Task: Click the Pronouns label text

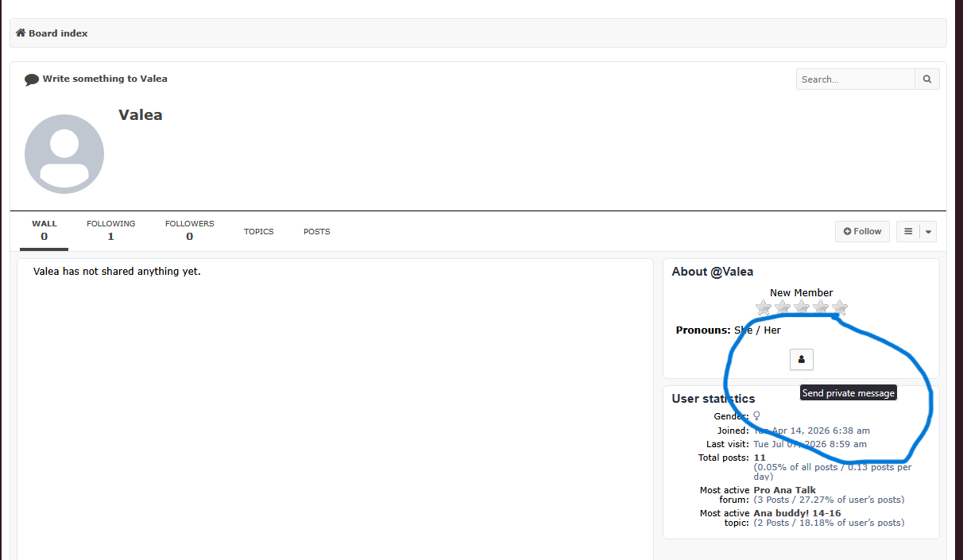Action: click(x=703, y=330)
